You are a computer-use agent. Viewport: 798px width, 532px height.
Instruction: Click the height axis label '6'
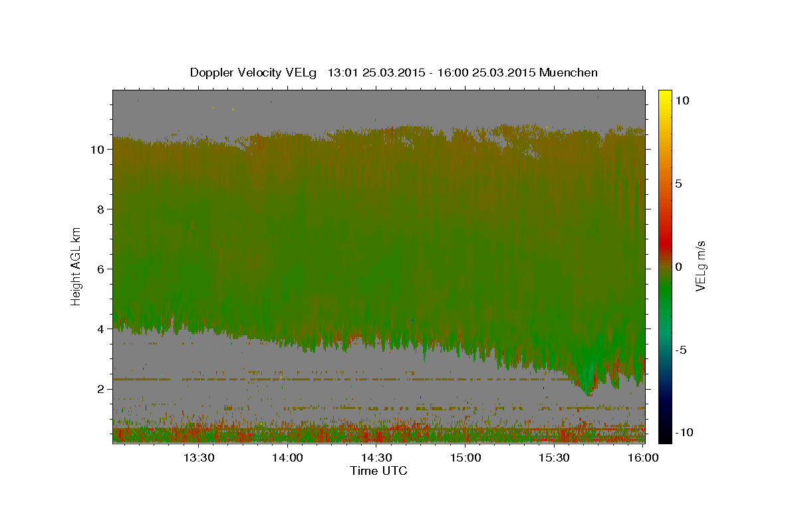[x=101, y=269]
